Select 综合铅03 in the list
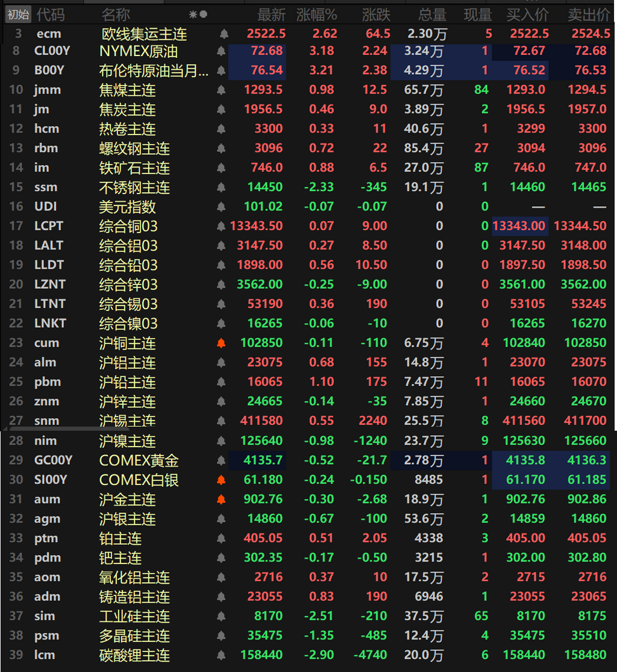617x672 pixels. click(x=128, y=265)
